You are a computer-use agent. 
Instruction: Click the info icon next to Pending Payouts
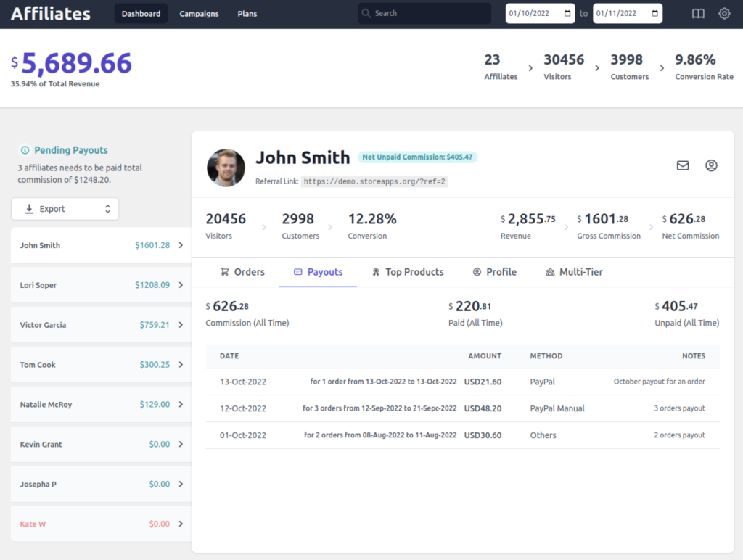click(x=27, y=150)
